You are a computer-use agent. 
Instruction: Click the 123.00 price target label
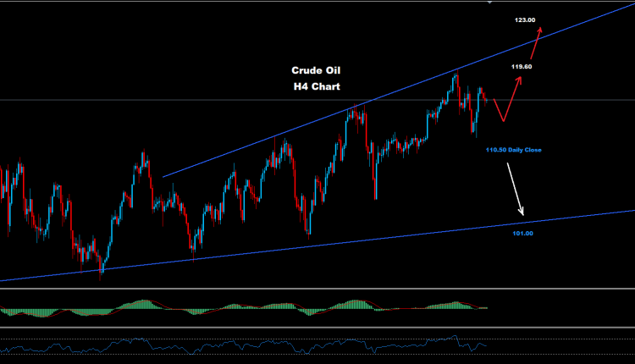coord(525,19)
